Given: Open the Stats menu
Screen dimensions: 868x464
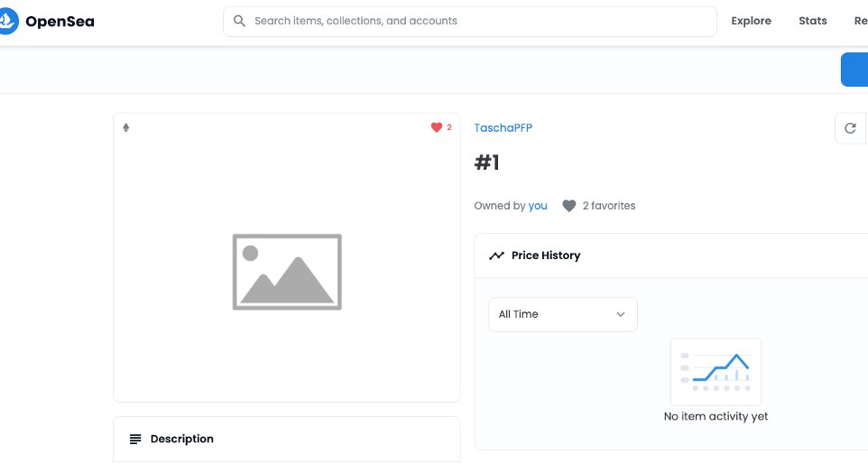Looking at the screenshot, I should click(x=813, y=21).
